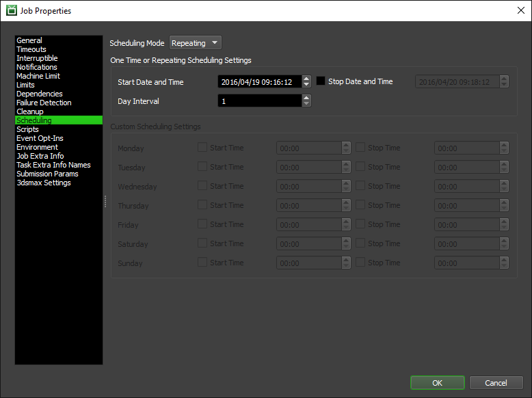This screenshot has height=398, width=532.
Task: Select Machine Limit in the list
Action: 59,76
